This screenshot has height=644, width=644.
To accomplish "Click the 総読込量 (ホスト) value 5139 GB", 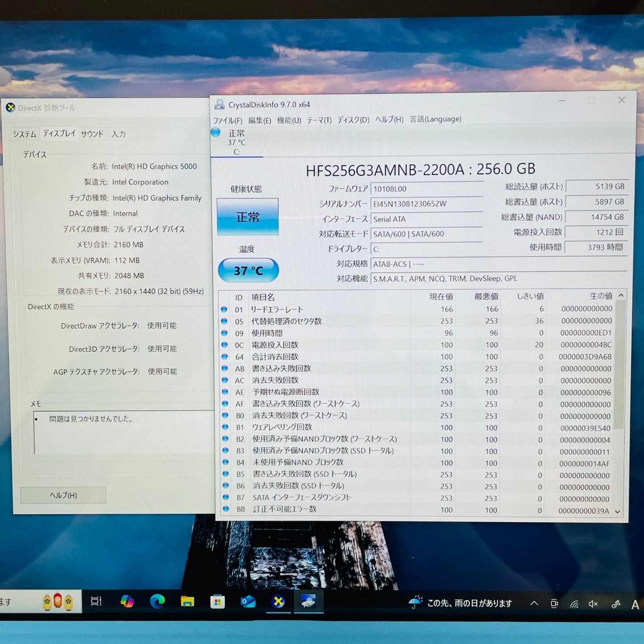I will coord(597,187).
